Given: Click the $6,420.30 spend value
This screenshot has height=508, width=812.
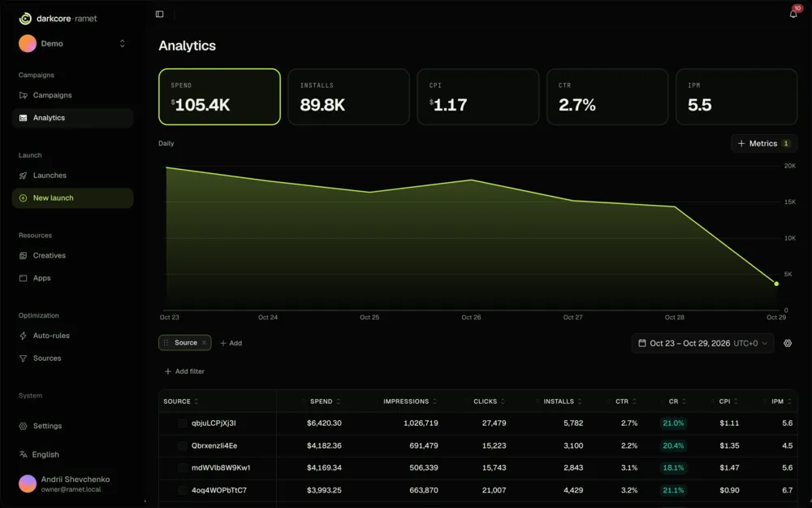Looking at the screenshot, I should tap(324, 423).
